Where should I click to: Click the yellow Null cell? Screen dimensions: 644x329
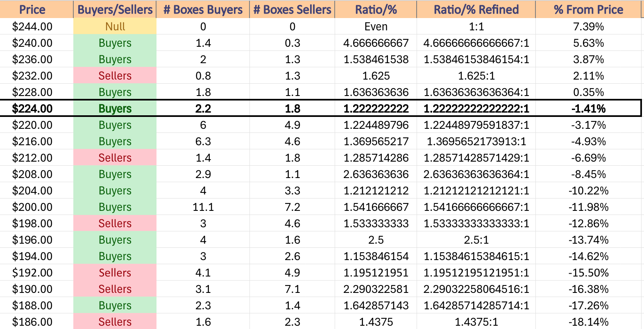[x=115, y=26]
